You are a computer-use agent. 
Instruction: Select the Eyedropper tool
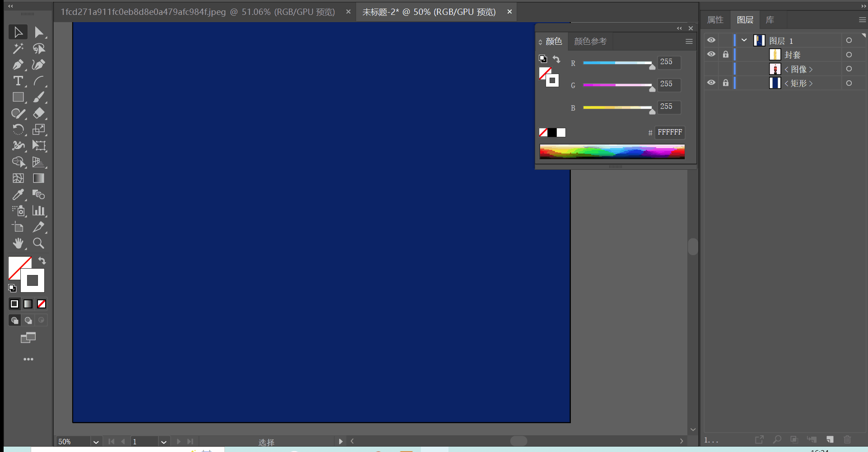click(18, 195)
